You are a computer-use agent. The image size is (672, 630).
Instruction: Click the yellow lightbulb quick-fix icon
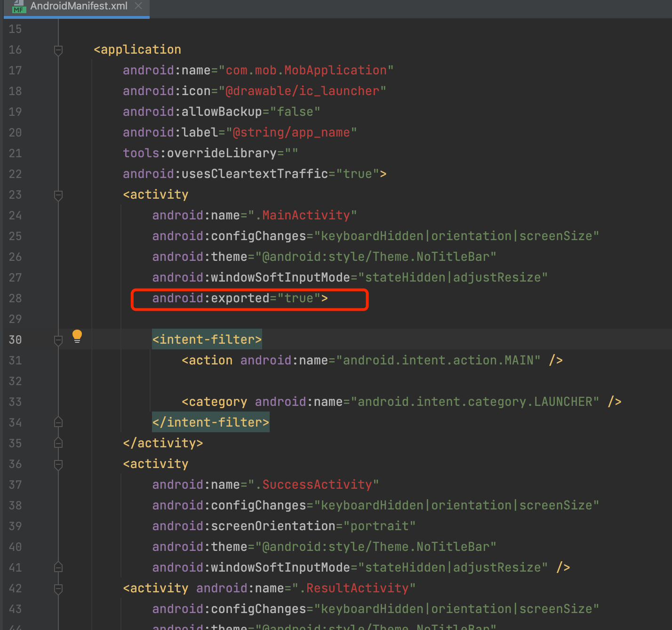(77, 336)
